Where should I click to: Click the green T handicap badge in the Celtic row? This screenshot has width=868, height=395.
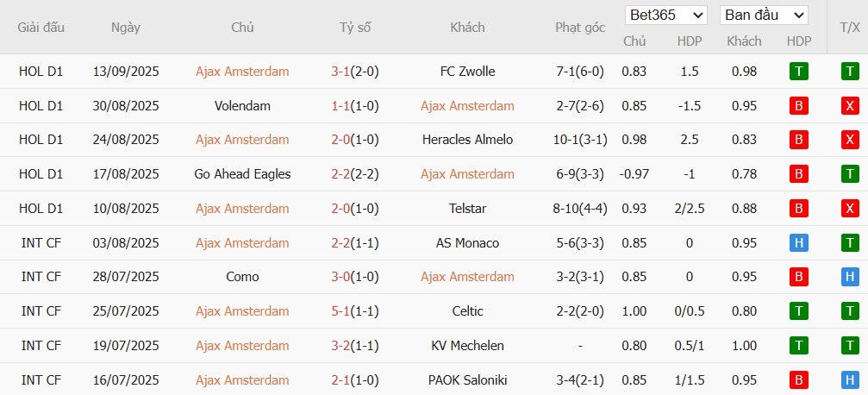click(799, 311)
